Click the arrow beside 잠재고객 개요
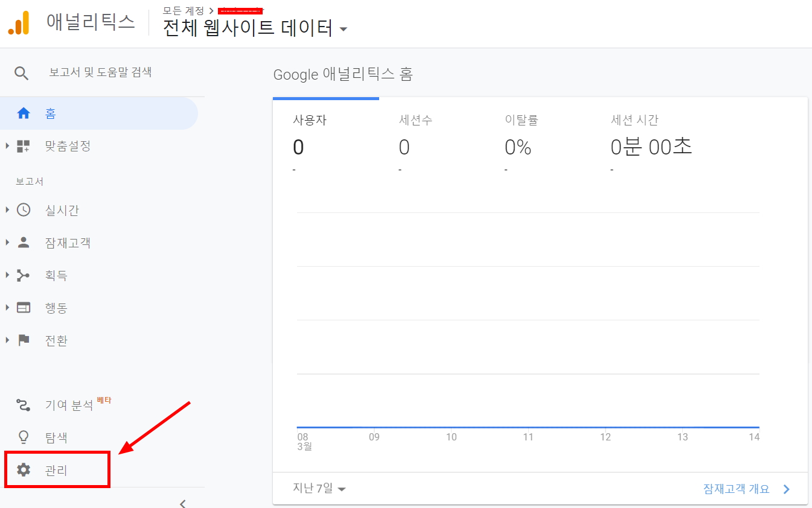Viewport: 812px width, 508px height. point(787,489)
